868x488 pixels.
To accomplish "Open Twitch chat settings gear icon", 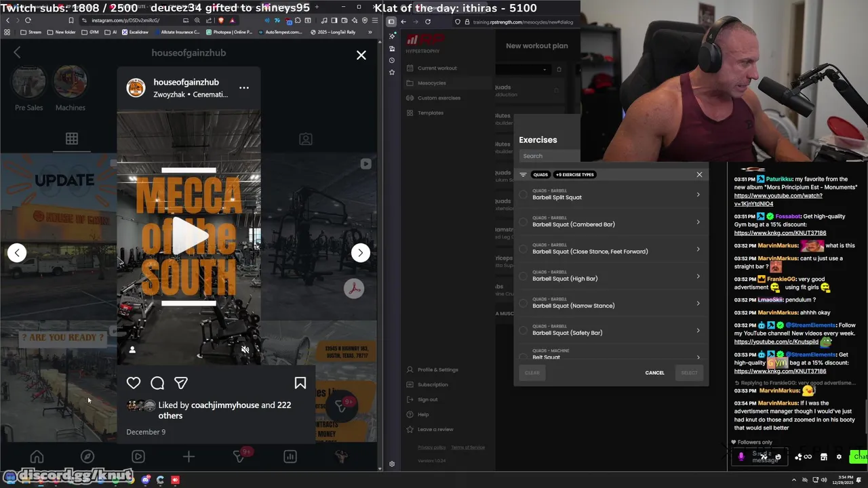I will pos(839,457).
